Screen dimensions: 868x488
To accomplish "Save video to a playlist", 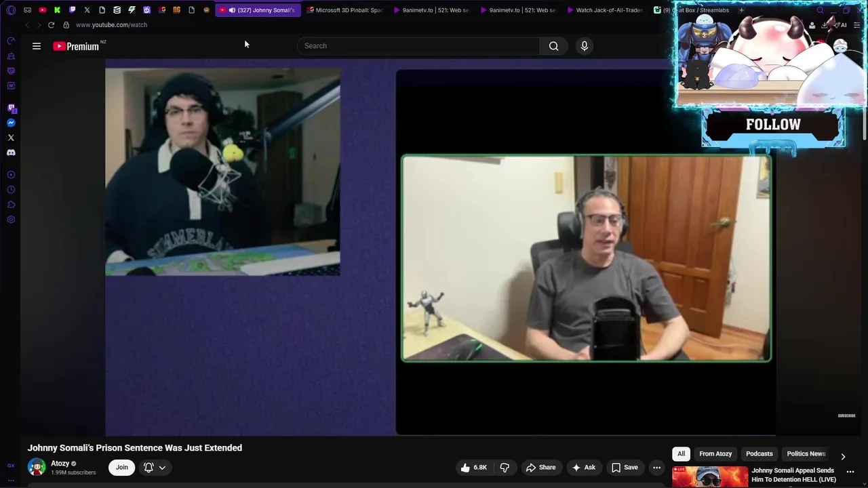I will point(625,467).
